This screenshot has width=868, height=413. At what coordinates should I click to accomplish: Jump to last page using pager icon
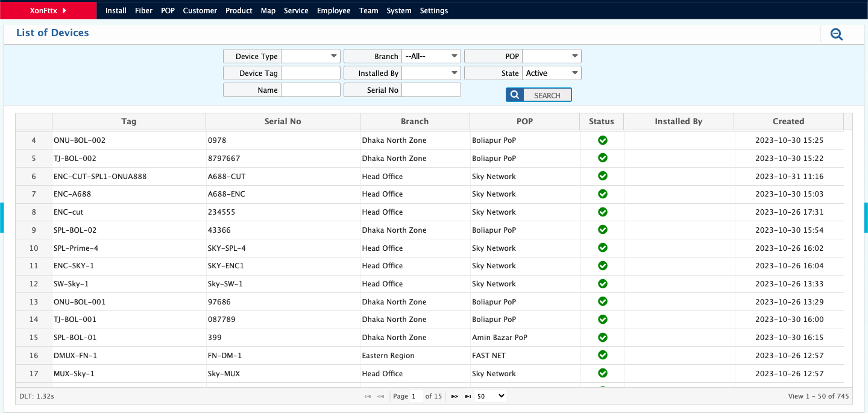point(468,396)
